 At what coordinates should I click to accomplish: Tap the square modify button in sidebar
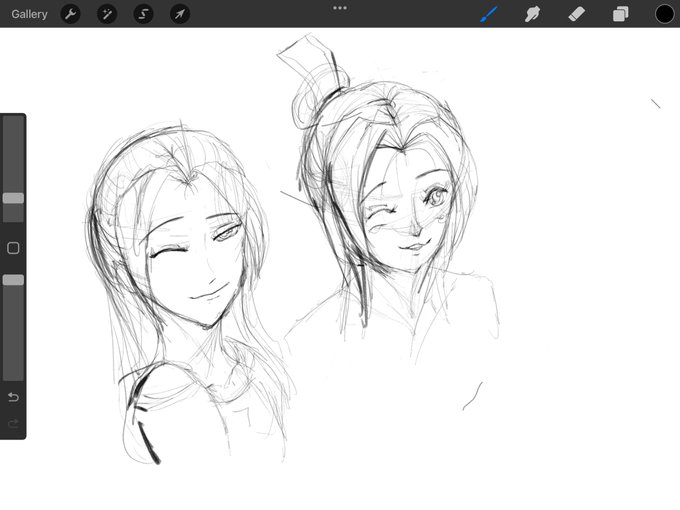pos(13,248)
